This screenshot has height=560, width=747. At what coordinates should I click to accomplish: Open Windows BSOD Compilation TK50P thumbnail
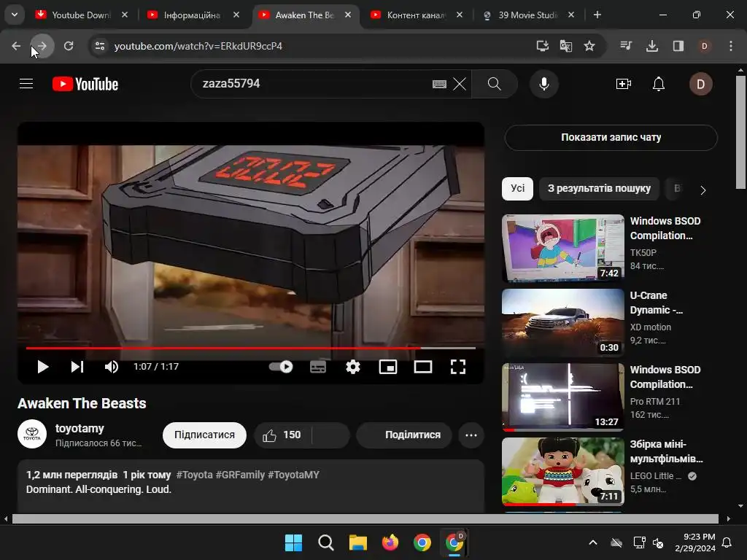(563, 248)
